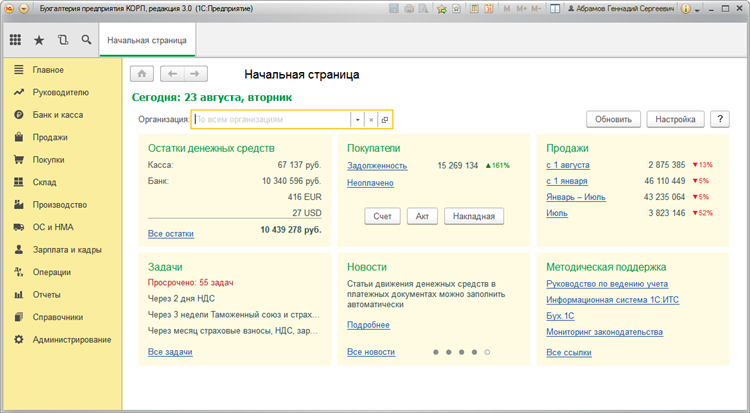Clear the Организация field with x
The height and width of the screenshot is (413, 750).
click(371, 120)
